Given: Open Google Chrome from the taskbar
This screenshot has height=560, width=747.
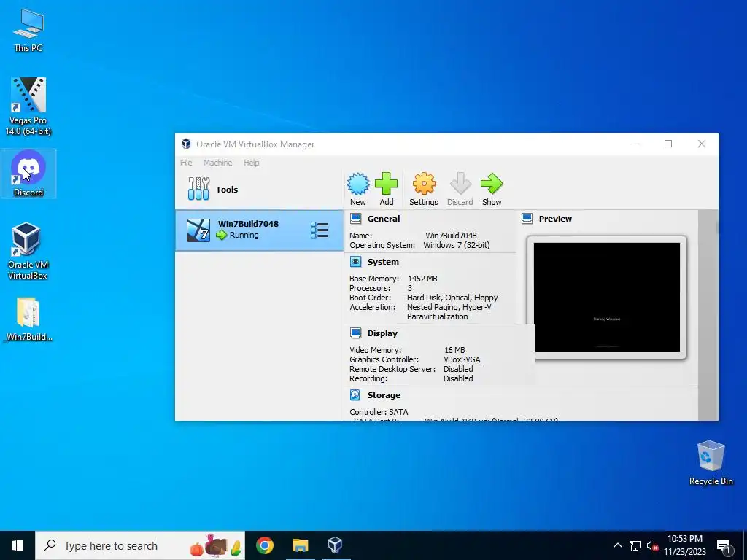Looking at the screenshot, I should tap(265, 545).
